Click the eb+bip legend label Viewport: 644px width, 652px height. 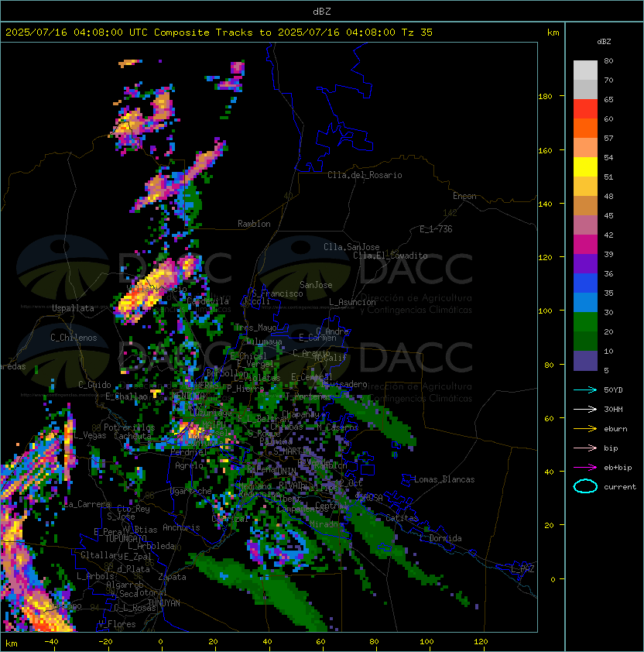pos(618,468)
